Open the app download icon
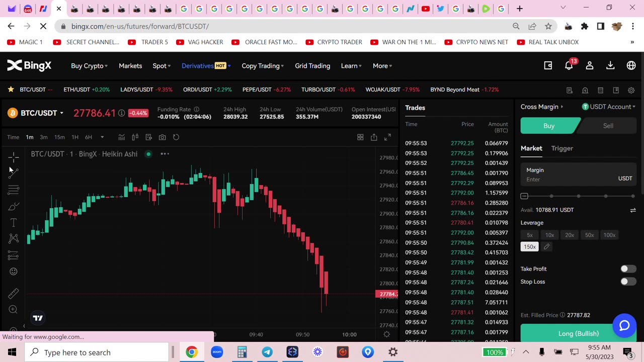 610,65
